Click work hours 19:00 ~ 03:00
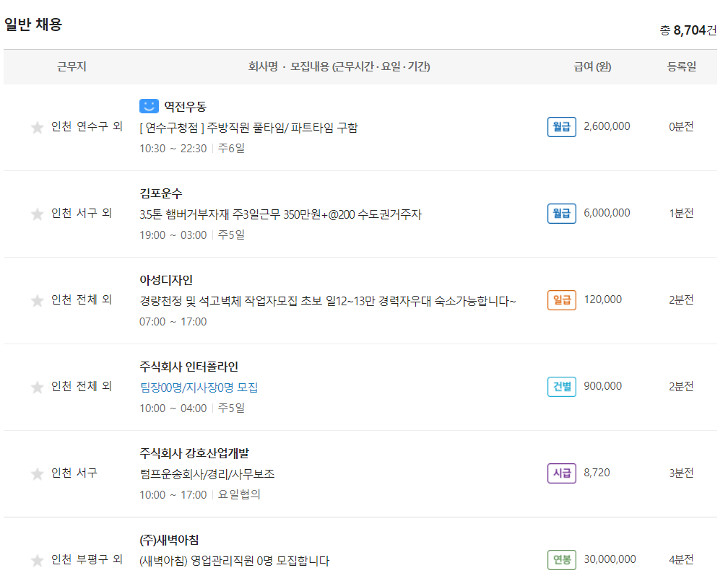This screenshot has height=573, width=728. click(x=173, y=235)
